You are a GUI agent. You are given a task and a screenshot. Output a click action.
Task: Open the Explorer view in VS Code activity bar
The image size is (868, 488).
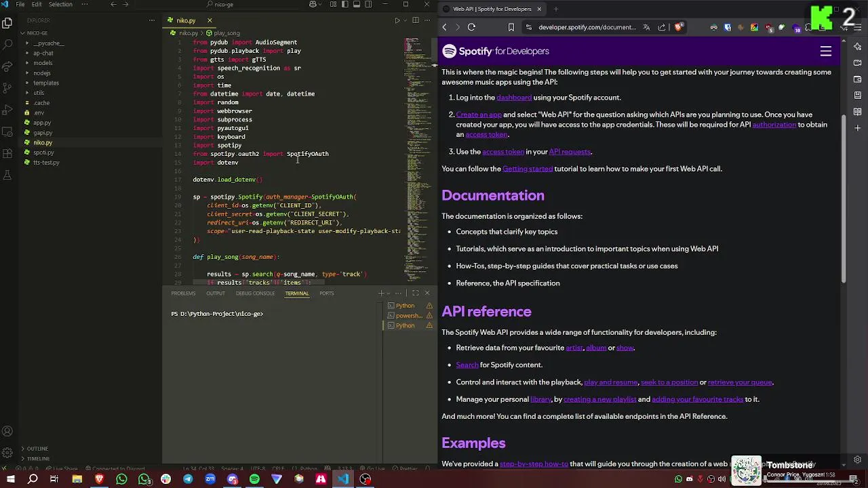click(7, 23)
